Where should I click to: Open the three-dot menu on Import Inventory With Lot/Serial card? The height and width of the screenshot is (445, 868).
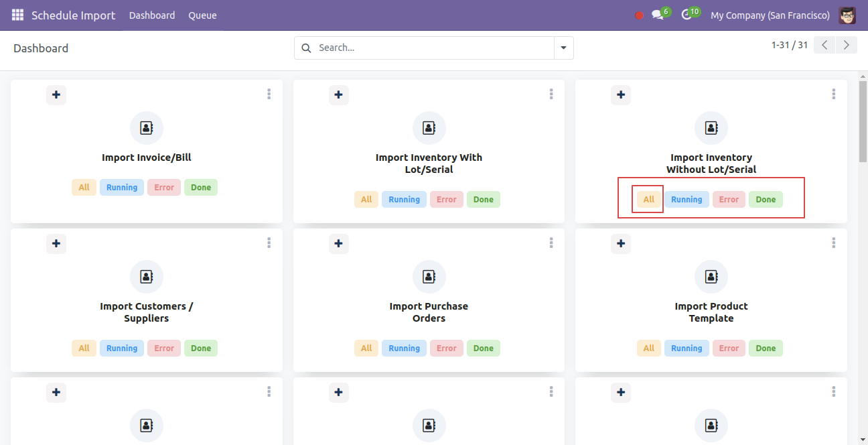click(551, 94)
